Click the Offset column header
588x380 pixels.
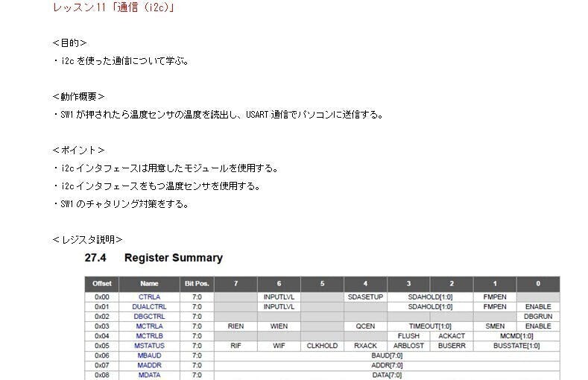(101, 284)
